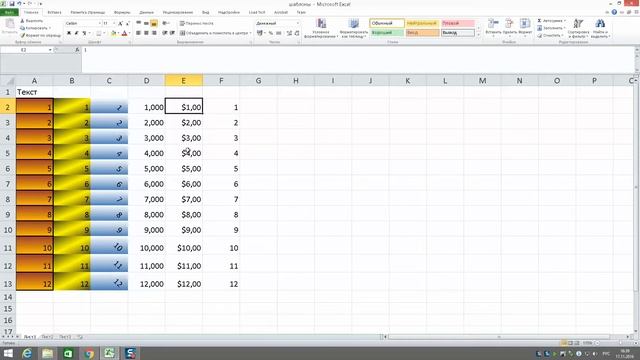Click AutoSum (Автосумма) sigma icon

click(x=540, y=21)
